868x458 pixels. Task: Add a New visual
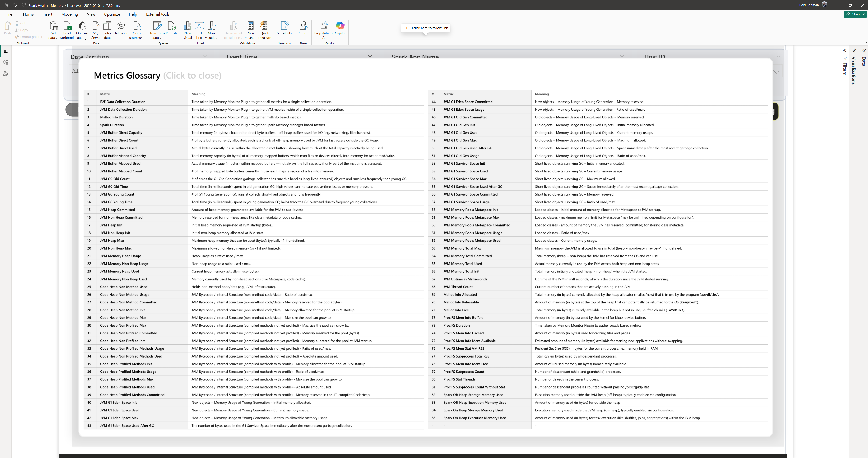[x=188, y=30]
